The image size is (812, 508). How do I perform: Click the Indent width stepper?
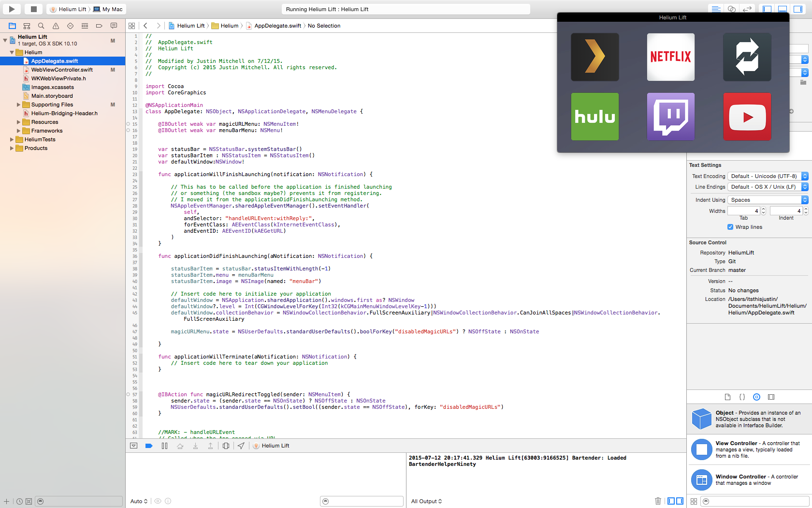tap(806, 211)
